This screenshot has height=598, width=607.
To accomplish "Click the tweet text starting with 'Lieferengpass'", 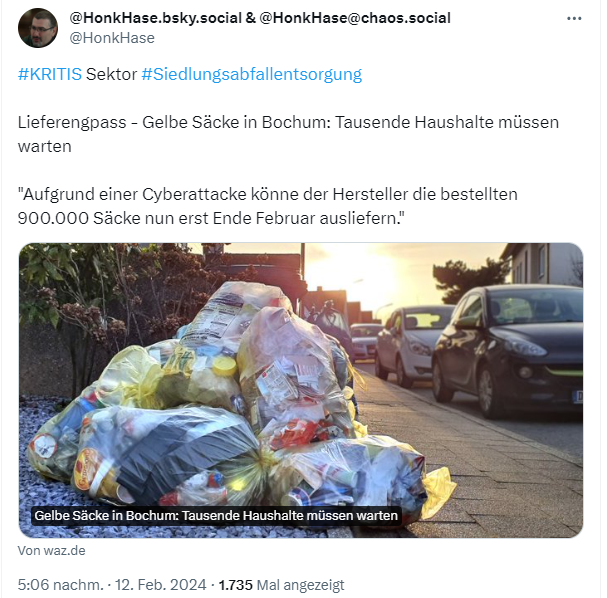I will [x=288, y=134].
